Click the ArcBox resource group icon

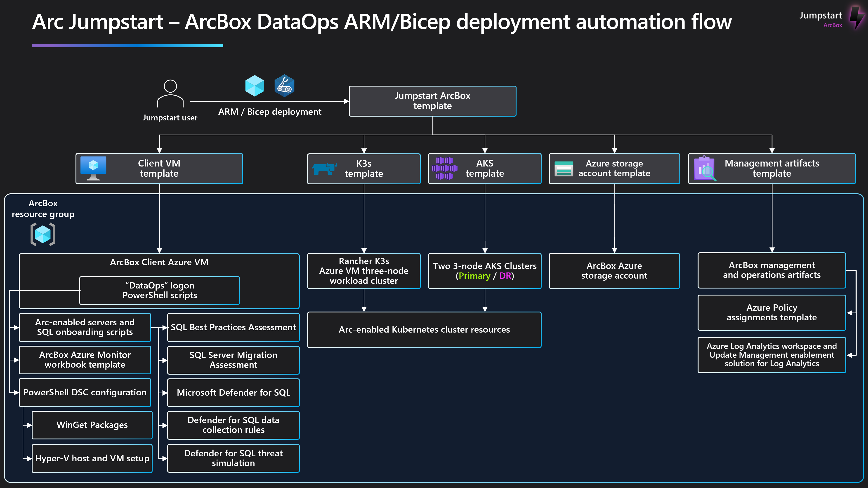pyautogui.click(x=43, y=234)
